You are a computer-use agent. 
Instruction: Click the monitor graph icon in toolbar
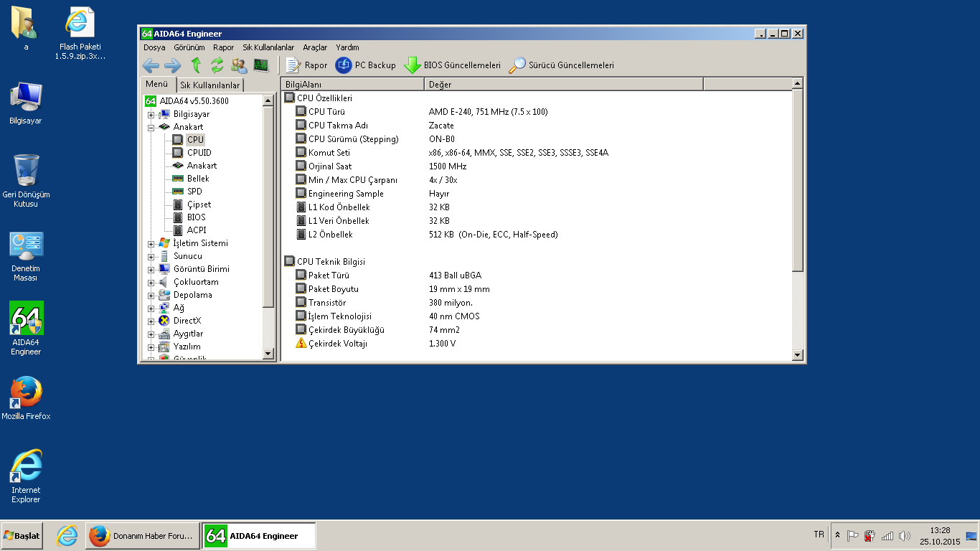261,65
